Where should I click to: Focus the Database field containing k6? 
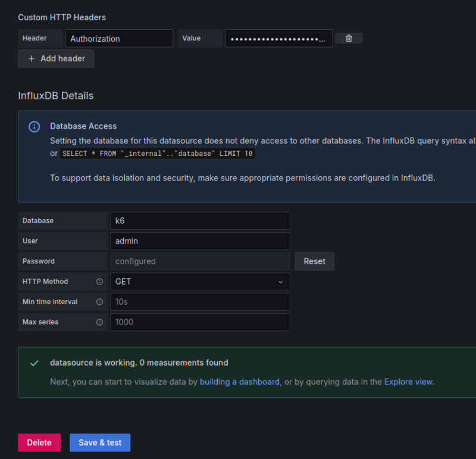(200, 221)
